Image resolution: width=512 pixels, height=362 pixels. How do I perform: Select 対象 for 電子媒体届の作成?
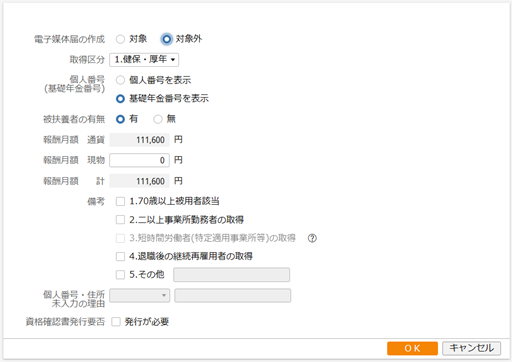click(x=120, y=39)
